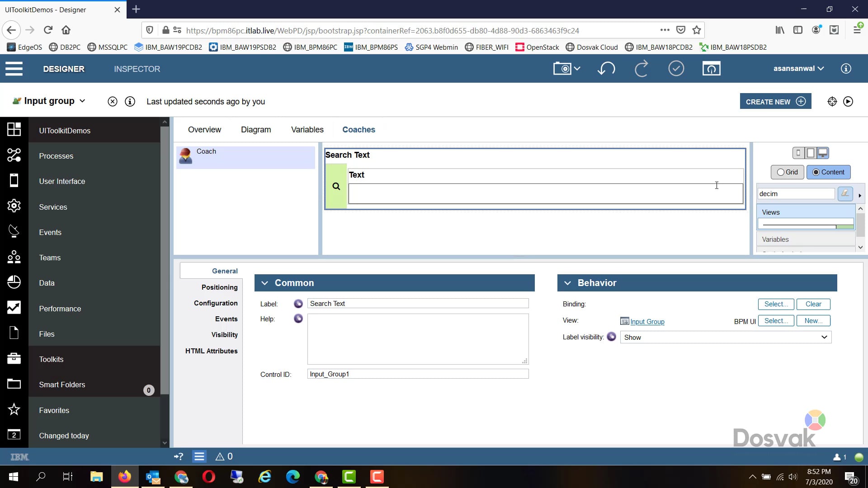868x488 pixels.
Task: Expand the asansanwal user menu
Action: (798, 68)
